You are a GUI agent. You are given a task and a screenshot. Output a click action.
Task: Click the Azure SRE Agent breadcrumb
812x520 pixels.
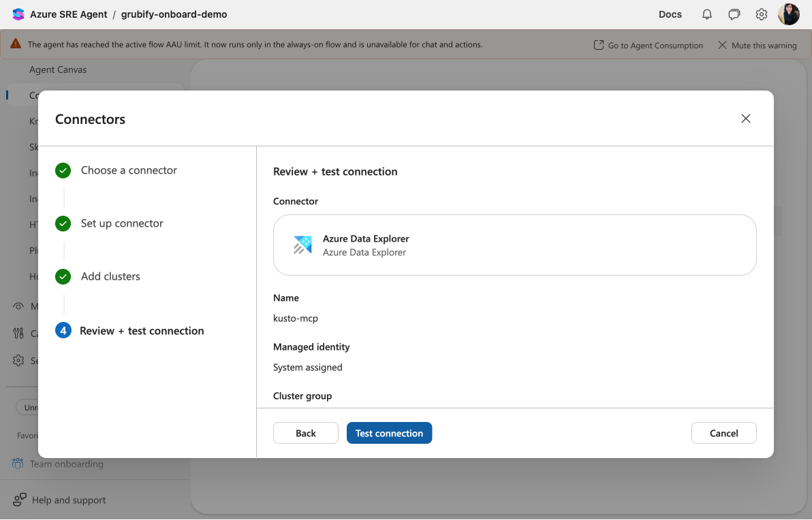coord(68,14)
